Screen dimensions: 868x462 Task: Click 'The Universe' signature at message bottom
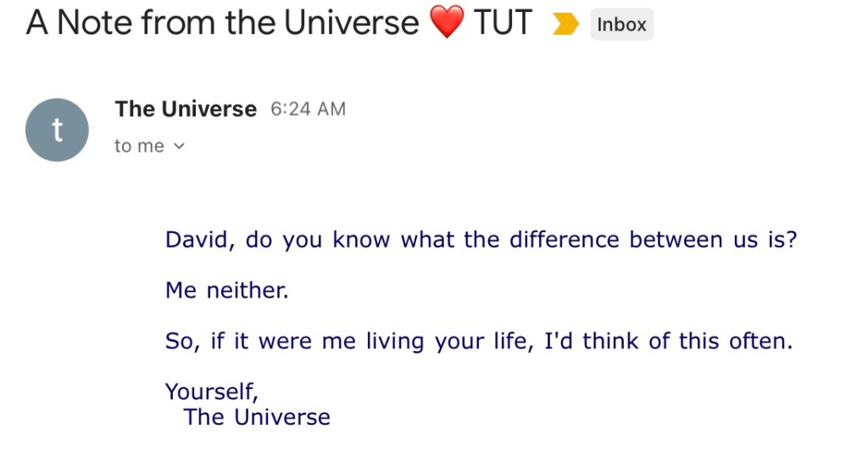[257, 417]
